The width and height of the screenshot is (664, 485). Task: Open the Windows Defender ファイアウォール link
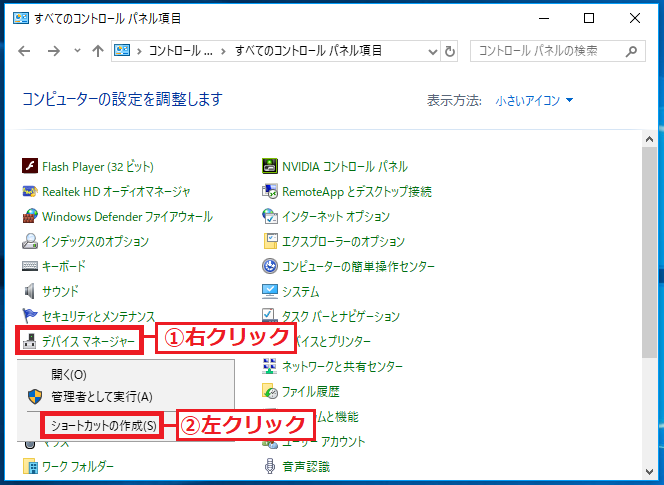coord(127,216)
